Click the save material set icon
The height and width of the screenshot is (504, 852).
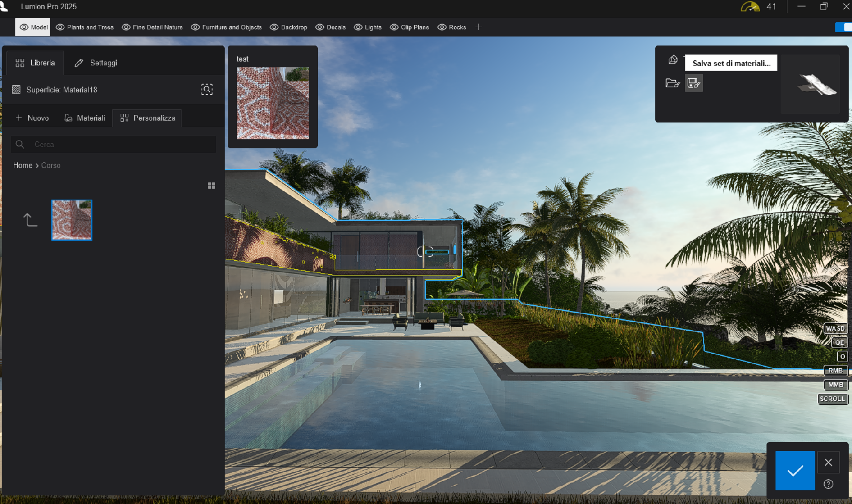694,83
